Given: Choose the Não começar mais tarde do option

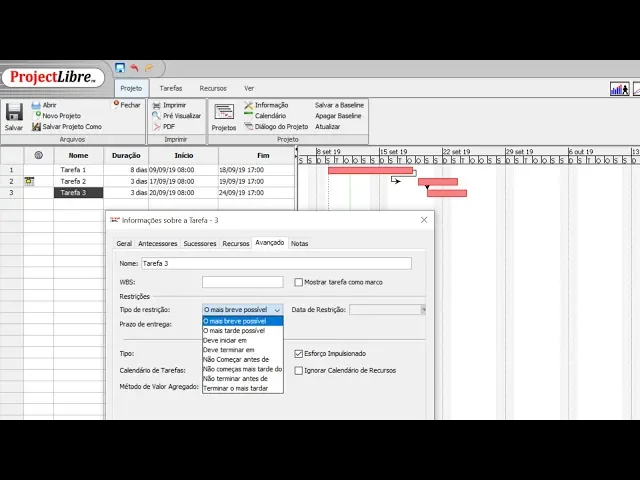Looking at the screenshot, I should [x=242, y=369].
